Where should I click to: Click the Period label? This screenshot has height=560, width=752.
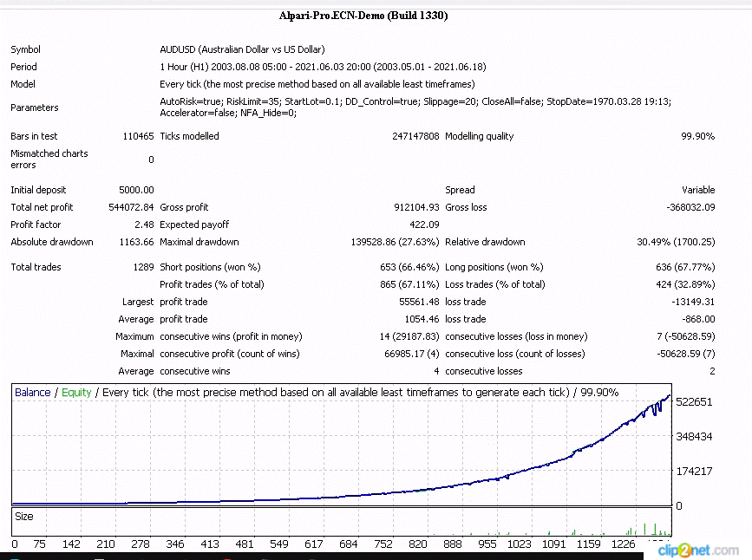tap(23, 67)
